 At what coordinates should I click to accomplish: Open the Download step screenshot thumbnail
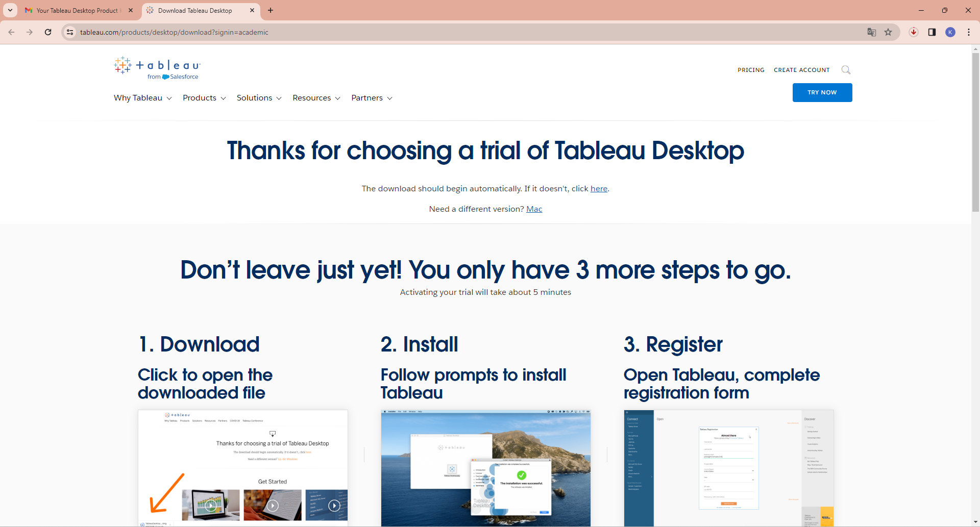pos(243,468)
